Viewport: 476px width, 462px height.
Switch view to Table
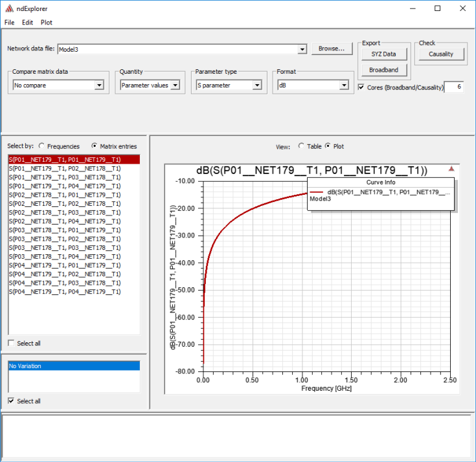click(301, 146)
